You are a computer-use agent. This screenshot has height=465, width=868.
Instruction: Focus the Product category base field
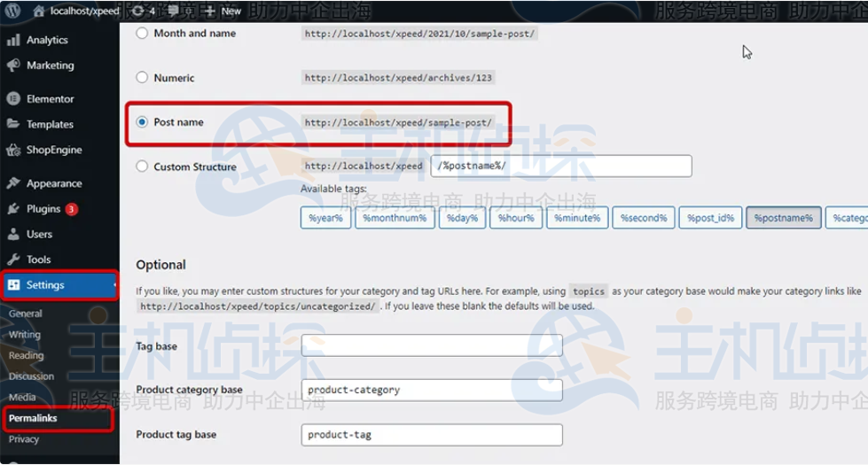click(x=432, y=390)
